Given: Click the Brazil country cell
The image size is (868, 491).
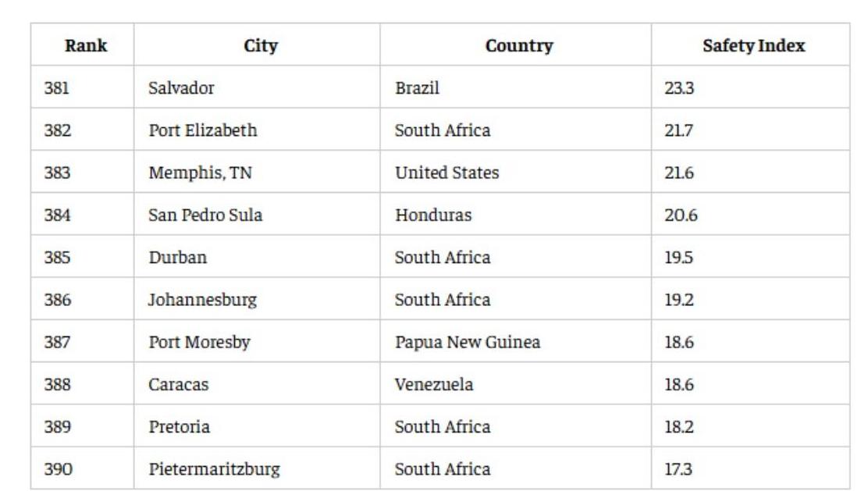Looking at the screenshot, I should pyautogui.click(x=417, y=88).
